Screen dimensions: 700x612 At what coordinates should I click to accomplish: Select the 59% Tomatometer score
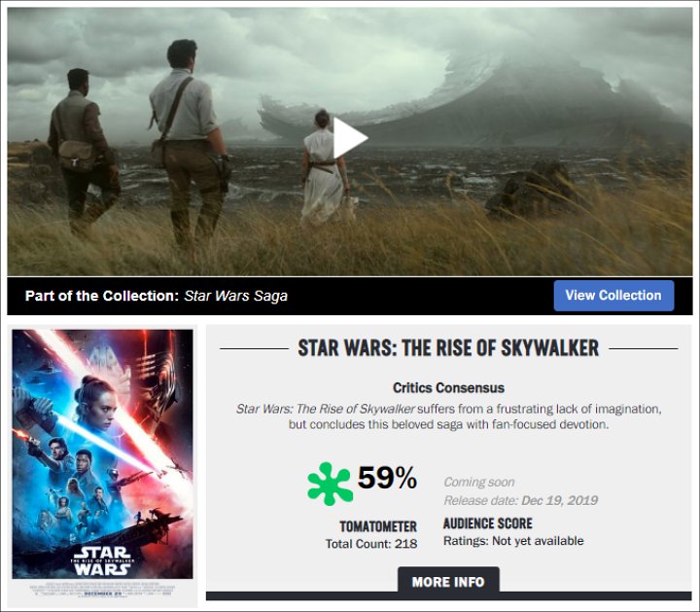point(387,478)
